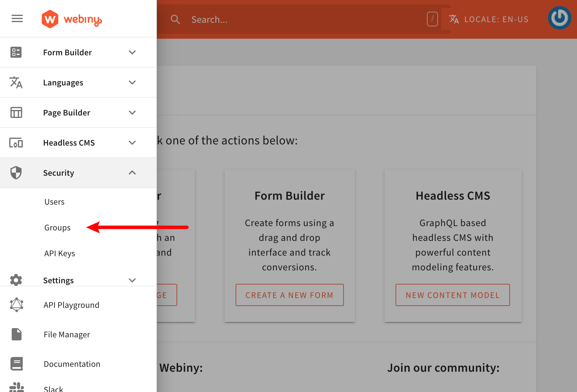Open the Locale EN-US selector
The image size is (577, 392).
click(x=489, y=19)
